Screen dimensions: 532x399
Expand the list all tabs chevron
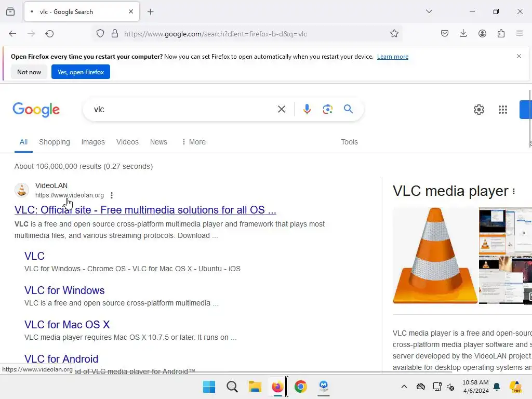pos(429,11)
